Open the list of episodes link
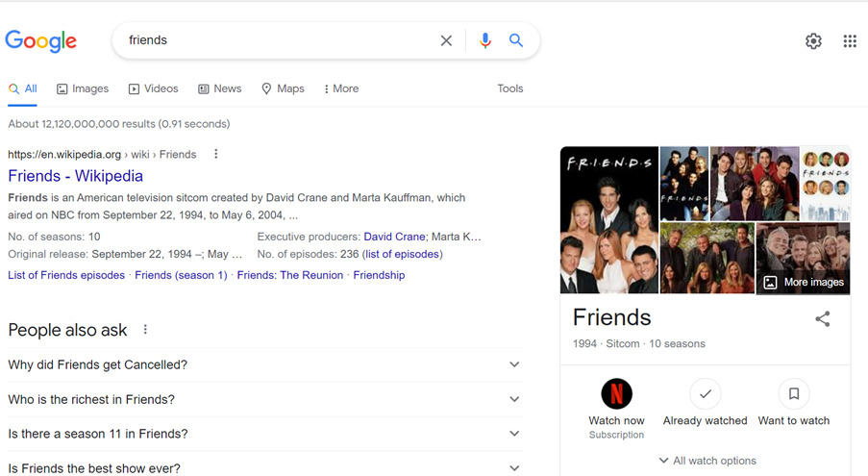 [x=403, y=254]
